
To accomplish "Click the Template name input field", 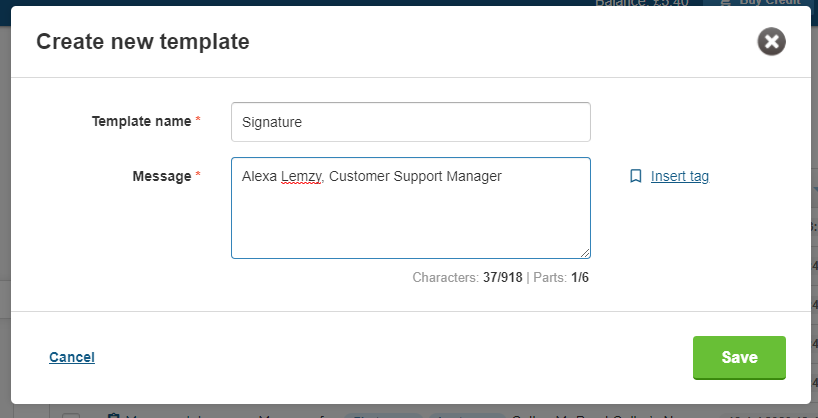I will point(411,122).
